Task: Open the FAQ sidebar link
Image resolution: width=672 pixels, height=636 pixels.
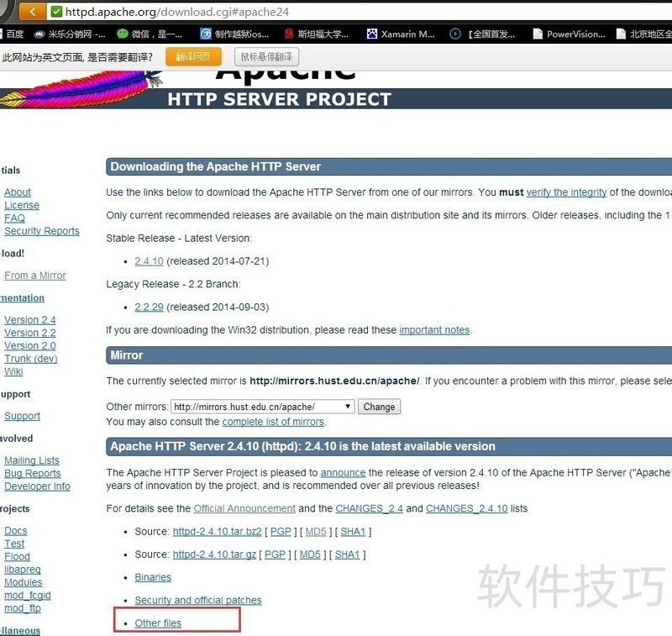Action: pyautogui.click(x=14, y=218)
